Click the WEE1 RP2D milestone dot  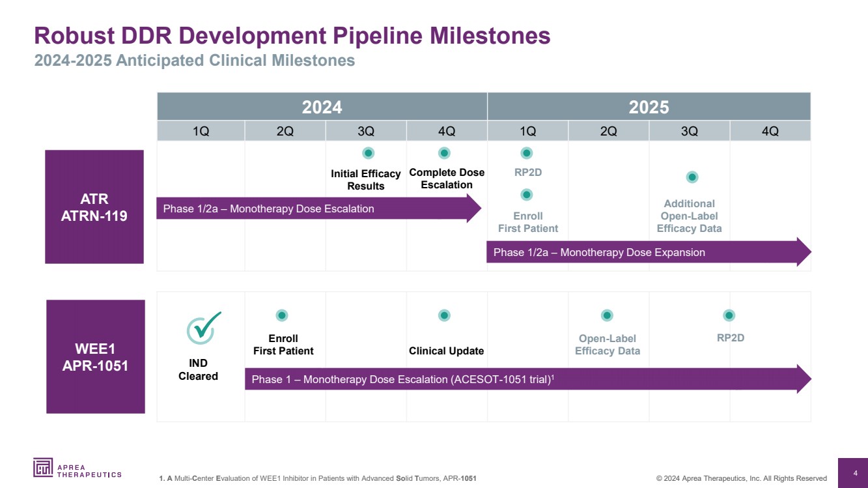point(729,315)
